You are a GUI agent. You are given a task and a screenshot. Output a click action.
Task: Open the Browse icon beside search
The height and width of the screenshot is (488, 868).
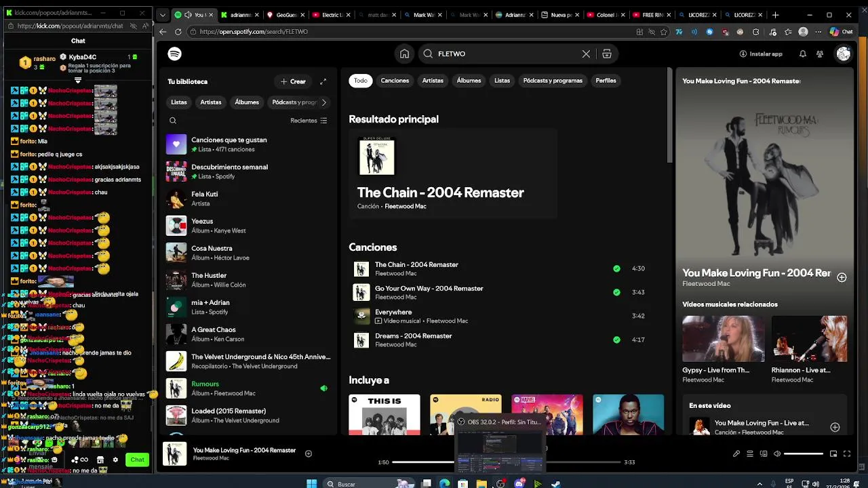coord(607,54)
